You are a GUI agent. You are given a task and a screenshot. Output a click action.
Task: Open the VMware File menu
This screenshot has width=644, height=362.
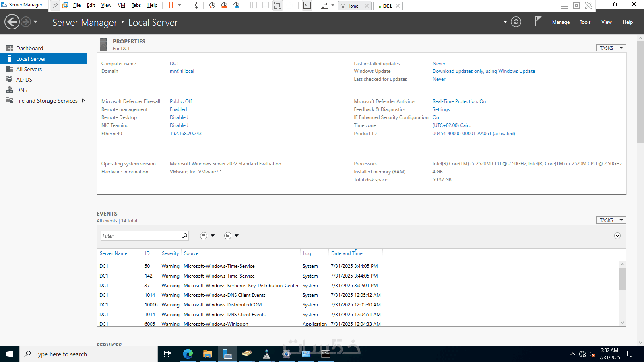tap(77, 5)
